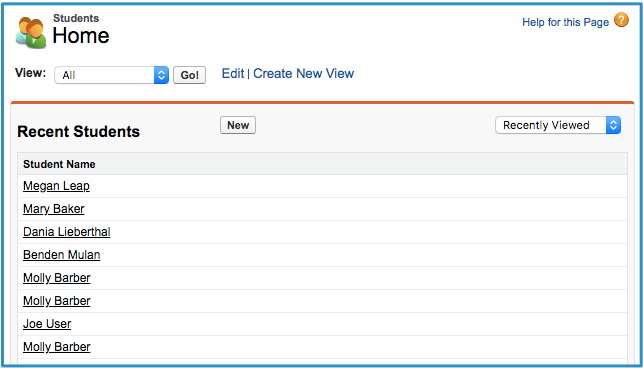Select the Dania Lieberthal student link
The image size is (643, 368).
[x=67, y=232]
